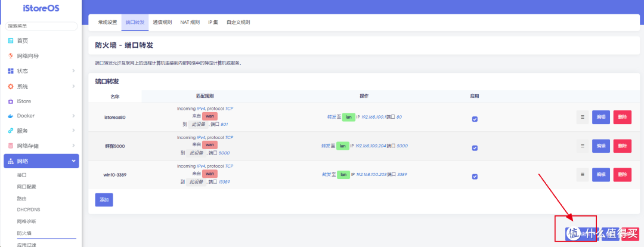Click the 群晖5000 rule name
Image resolution: width=644 pixels, height=247 pixels.
pyautogui.click(x=115, y=146)
